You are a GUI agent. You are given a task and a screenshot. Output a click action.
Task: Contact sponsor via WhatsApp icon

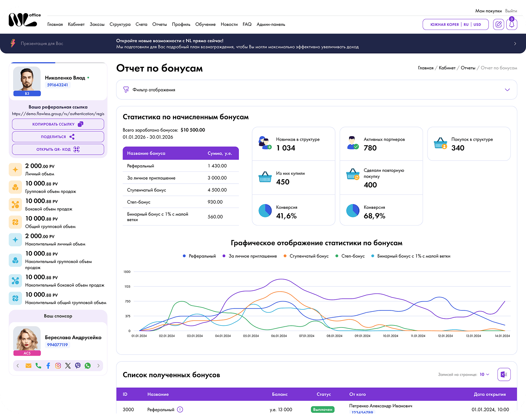tap(87, 365)
